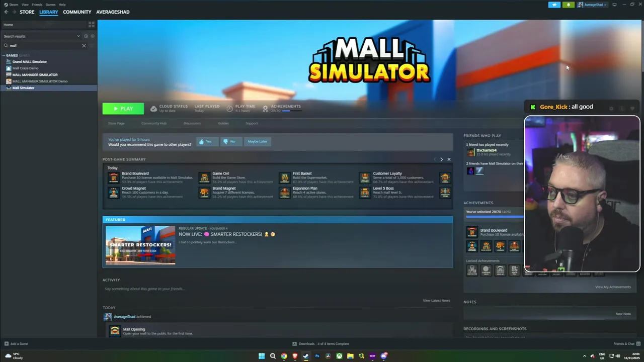Screen dimensions: 644x362
Task: Click the blue announcements megaphone button
Action: pyautogui.click(x=554, y=5)
